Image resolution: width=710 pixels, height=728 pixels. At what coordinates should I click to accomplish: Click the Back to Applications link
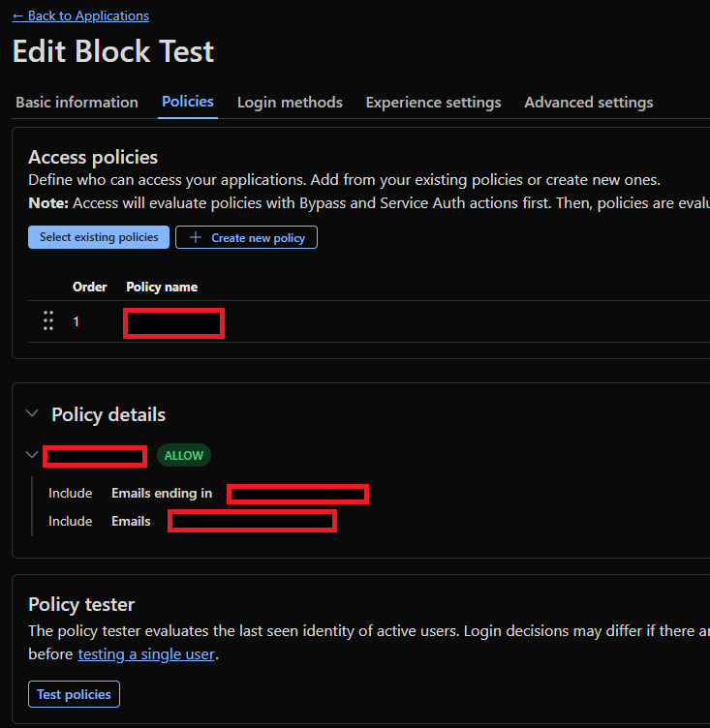pyautogui.click(x=80, y=15)
